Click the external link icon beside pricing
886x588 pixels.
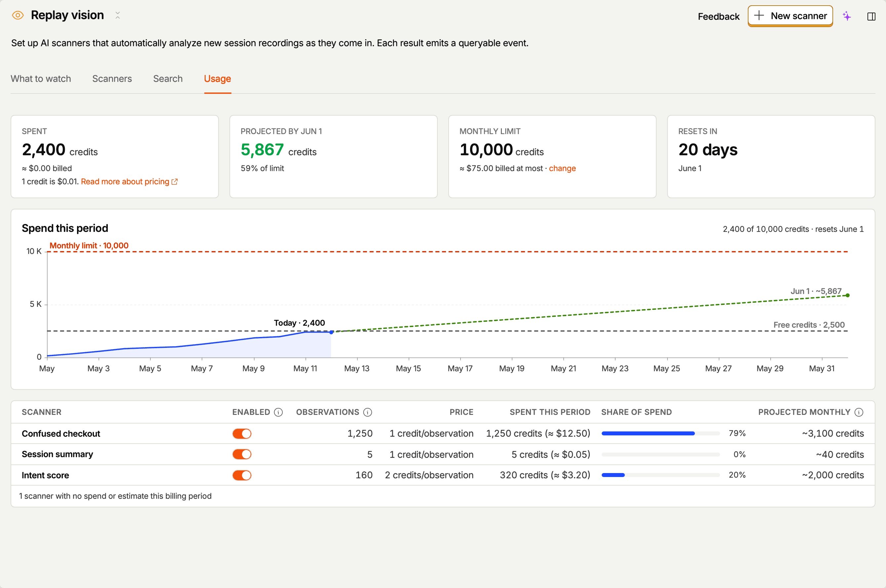point(175,181)
